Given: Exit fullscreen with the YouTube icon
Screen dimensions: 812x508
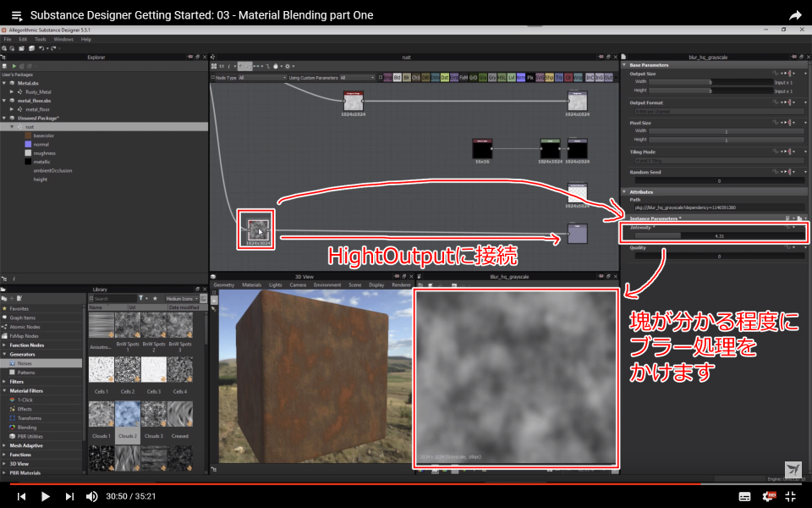Looking at the screenshot, I should point(791,497).
